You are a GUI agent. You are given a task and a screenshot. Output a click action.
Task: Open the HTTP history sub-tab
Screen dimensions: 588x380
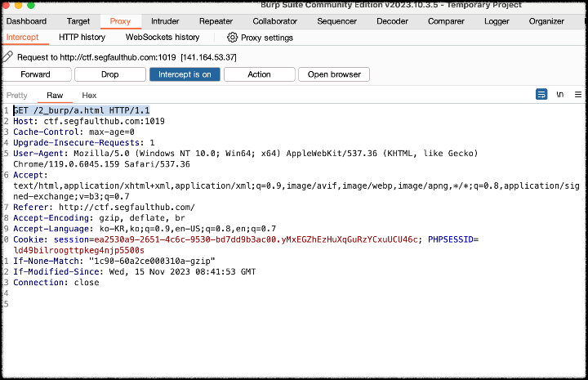(x=82, y=37)
